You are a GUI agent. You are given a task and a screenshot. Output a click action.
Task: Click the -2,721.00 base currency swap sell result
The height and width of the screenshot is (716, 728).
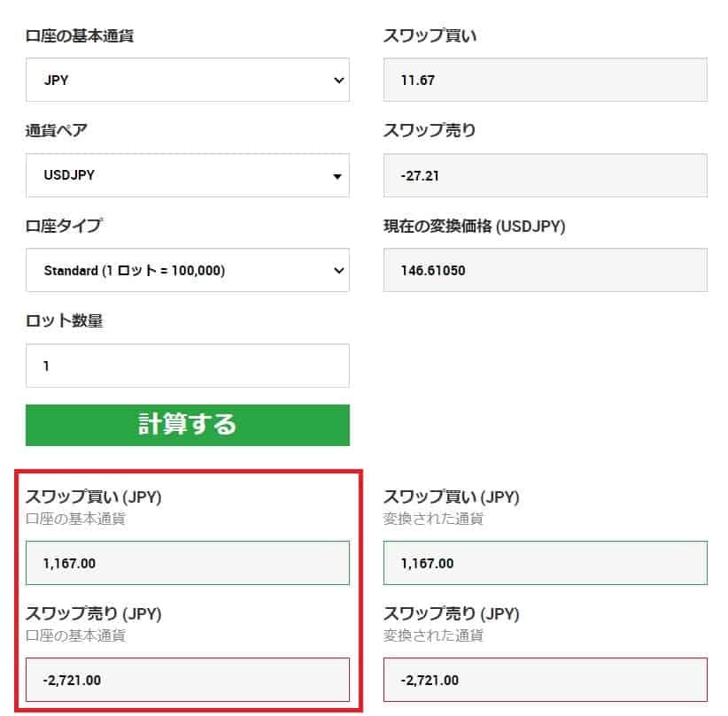click(x=187, y=681)
